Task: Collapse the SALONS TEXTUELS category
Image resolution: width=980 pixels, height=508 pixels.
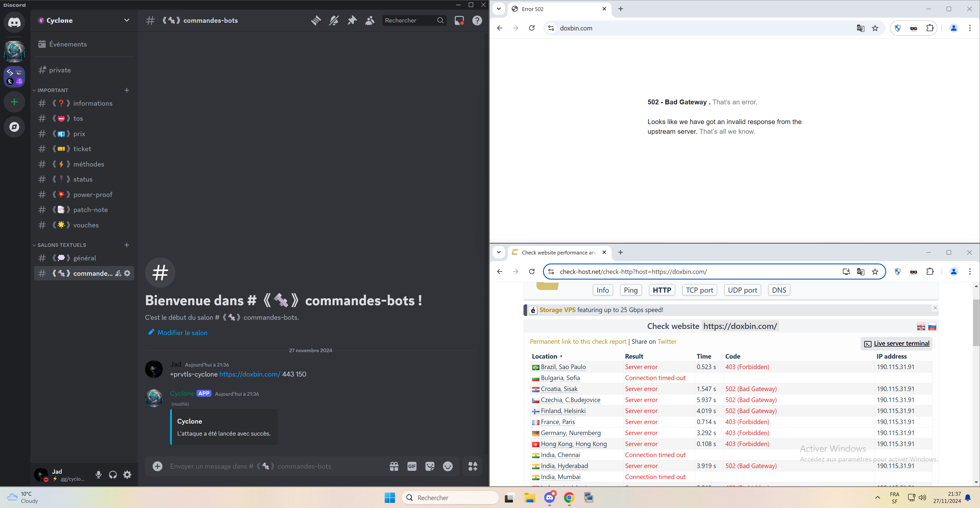Action: click(61, 245)
